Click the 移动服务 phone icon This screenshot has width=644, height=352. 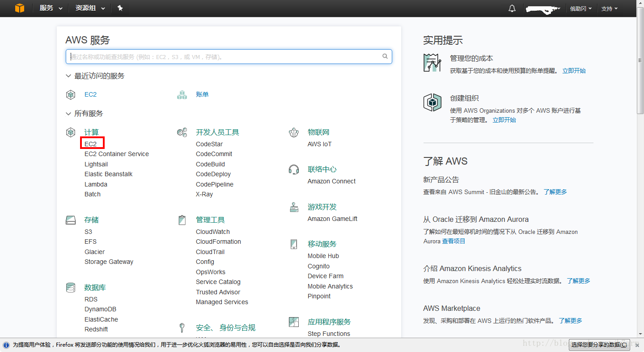(294, 244)
